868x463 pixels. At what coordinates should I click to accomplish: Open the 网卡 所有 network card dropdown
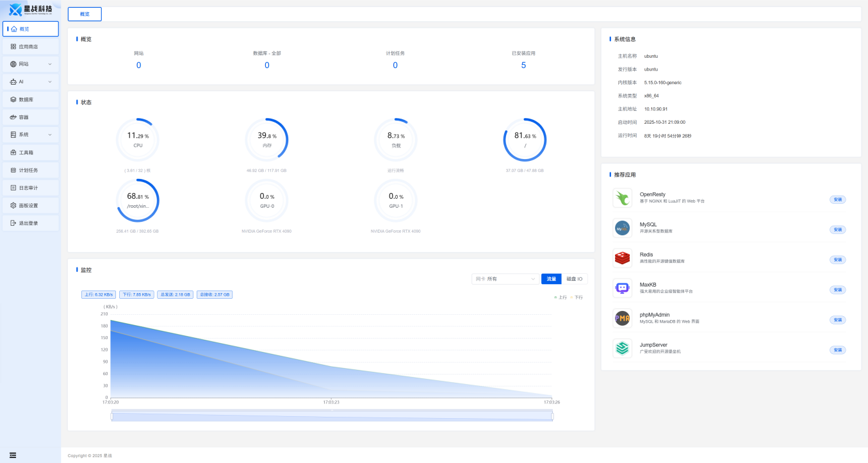(505, 279)
